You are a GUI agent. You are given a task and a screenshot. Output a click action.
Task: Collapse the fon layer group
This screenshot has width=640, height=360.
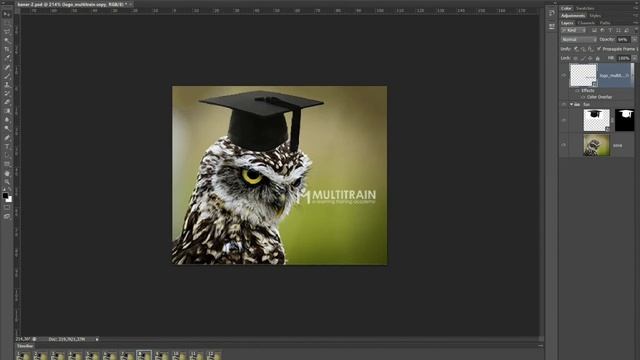pos(571,104)
